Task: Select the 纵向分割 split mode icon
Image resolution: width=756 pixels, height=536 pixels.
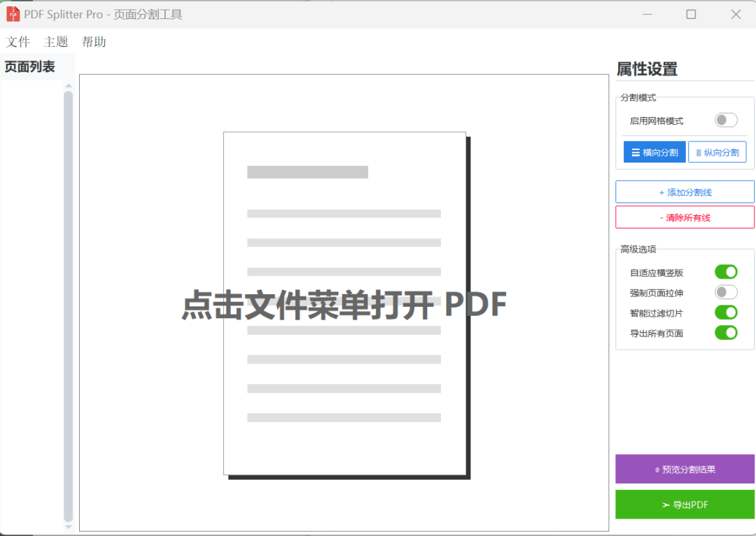Action: [717, 152]
